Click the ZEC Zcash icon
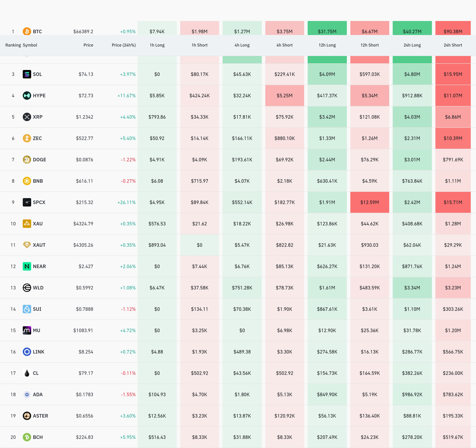 pos(27,138)
